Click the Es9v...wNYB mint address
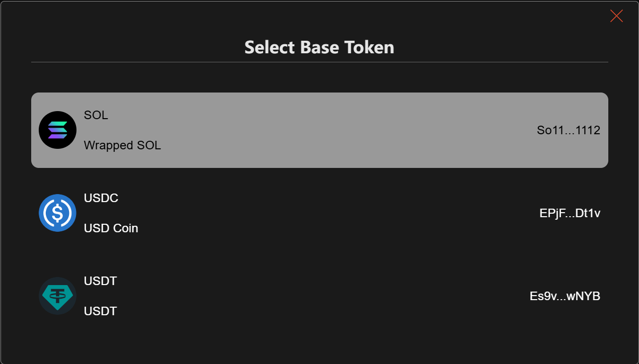This screenshot has height=364, width=639. [x=565, y=297]
